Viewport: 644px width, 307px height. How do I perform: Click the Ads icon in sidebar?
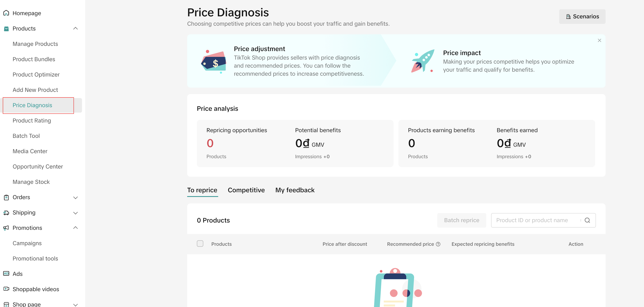click(6, 274)
